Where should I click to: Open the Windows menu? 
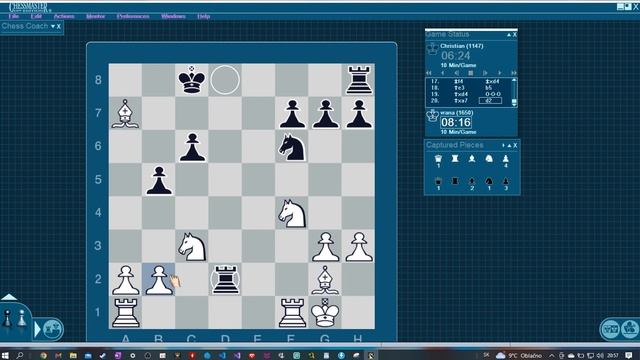(173, 16)
